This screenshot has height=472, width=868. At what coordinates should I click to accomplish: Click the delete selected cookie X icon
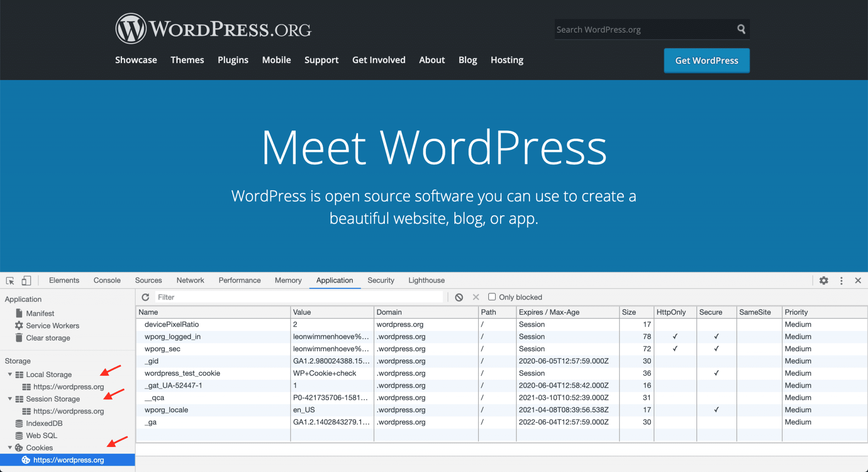tap(476, 297)
